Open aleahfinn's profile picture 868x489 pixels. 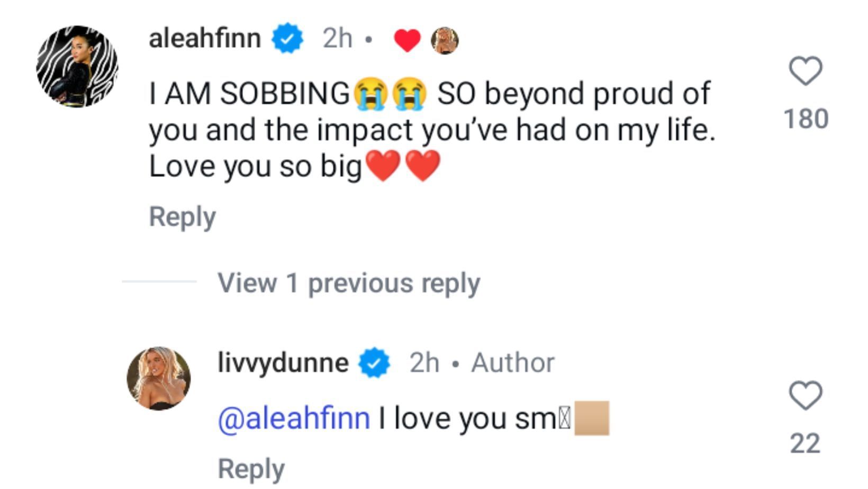(x=77, y=67)
